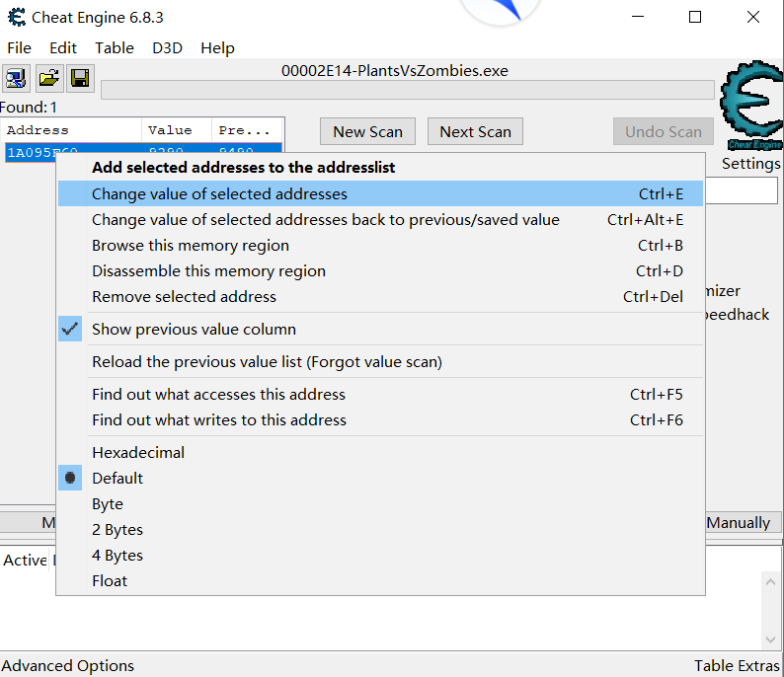Choose Find out what writes to this address

(219, 420)
